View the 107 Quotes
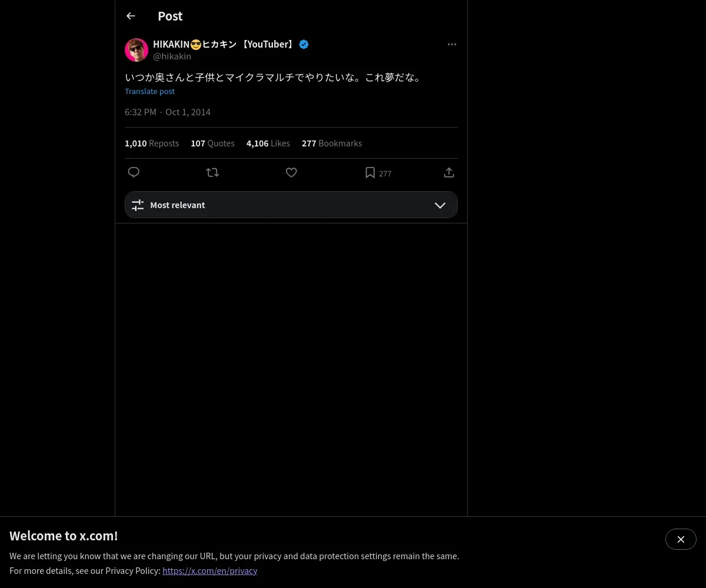Viewport: 706px width, 588px height. click(x=212, y=143)
